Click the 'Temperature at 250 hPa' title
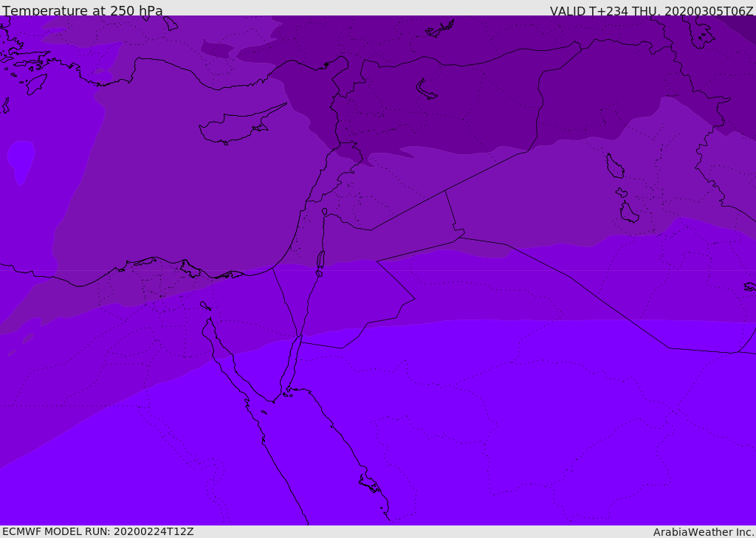 click(x=83, y=10)
